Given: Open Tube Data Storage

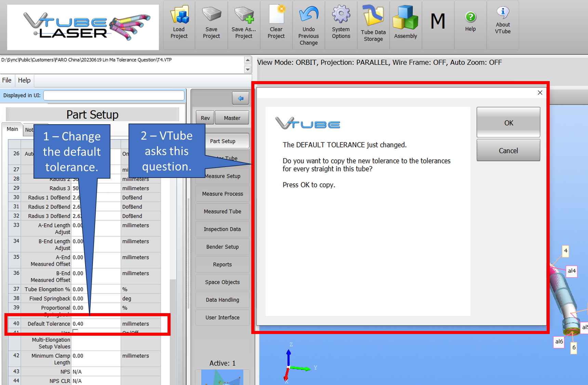Looking at the screenshot, I should click(373, 25).
